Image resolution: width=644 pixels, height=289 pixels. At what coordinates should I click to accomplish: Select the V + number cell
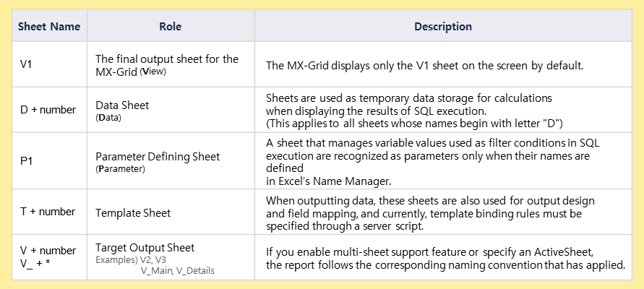(x=47, y=251)
